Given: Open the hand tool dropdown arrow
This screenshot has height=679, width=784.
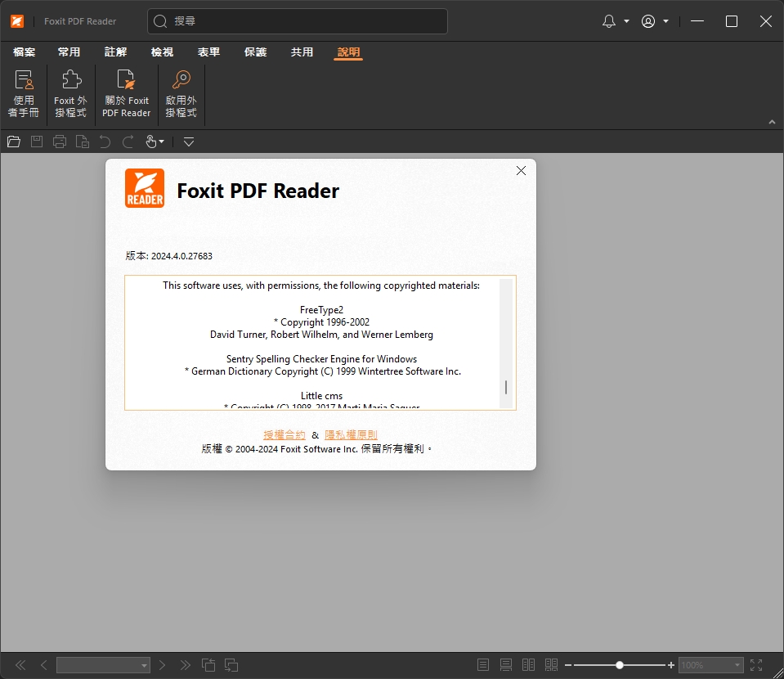Looking at the screenshot, I should [162, 142].
